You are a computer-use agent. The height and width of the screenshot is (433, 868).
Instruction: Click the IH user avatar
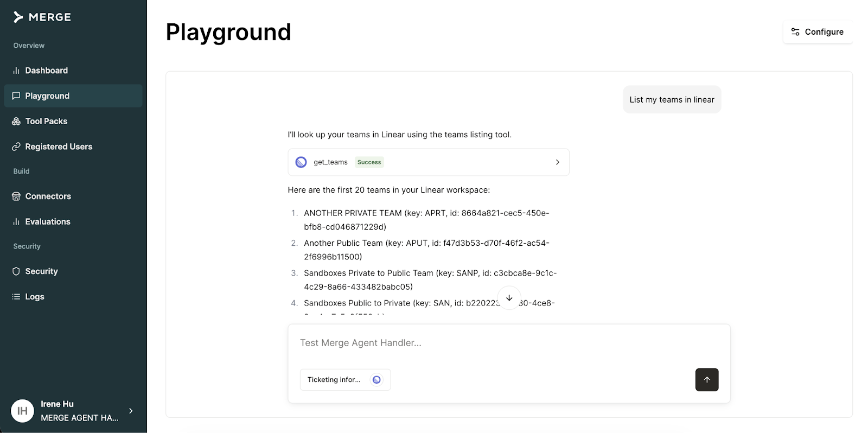pyautogui.click(x=22, y=411)
